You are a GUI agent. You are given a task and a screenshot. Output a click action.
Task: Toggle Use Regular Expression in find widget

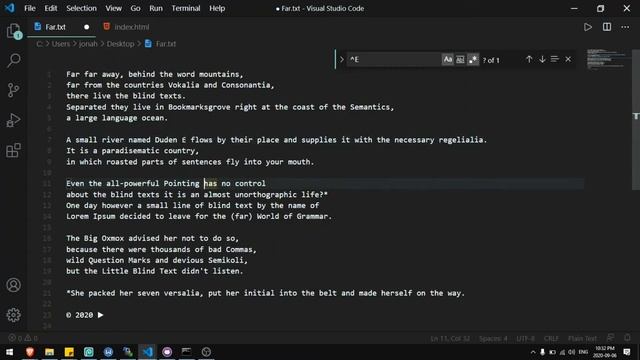(473, 60)
